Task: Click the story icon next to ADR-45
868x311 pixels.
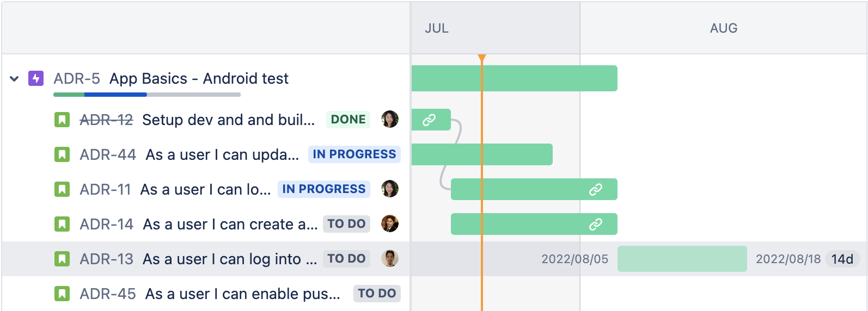Action: point(62,294)
